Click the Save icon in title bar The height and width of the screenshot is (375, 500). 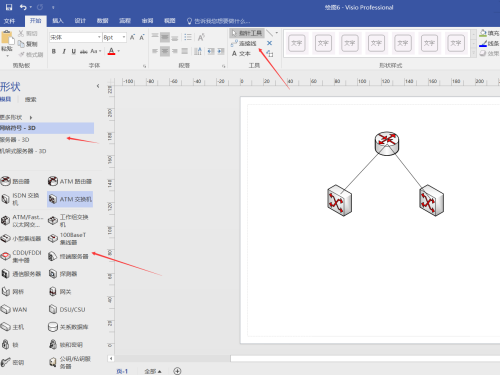[9, 7]
